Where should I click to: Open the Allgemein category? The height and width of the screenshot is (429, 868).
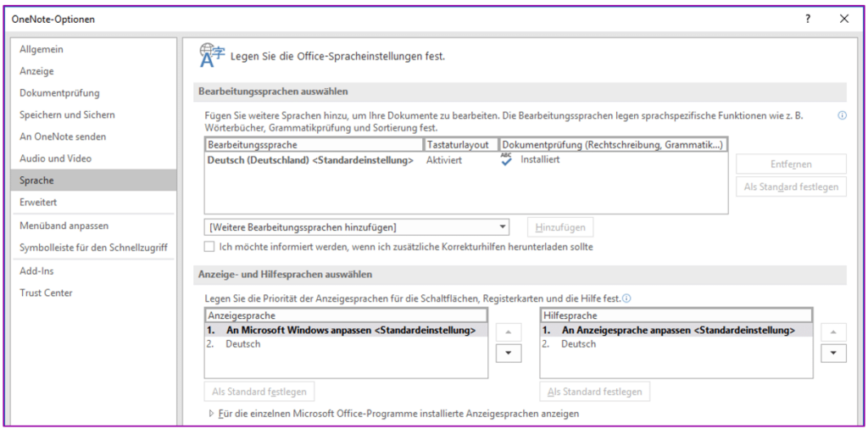click(94, 49)
